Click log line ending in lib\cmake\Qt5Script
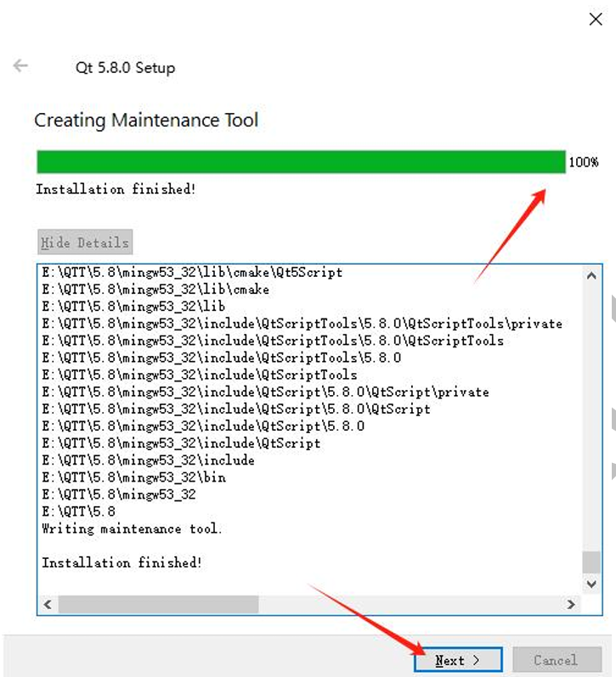 tap(192, 273)
